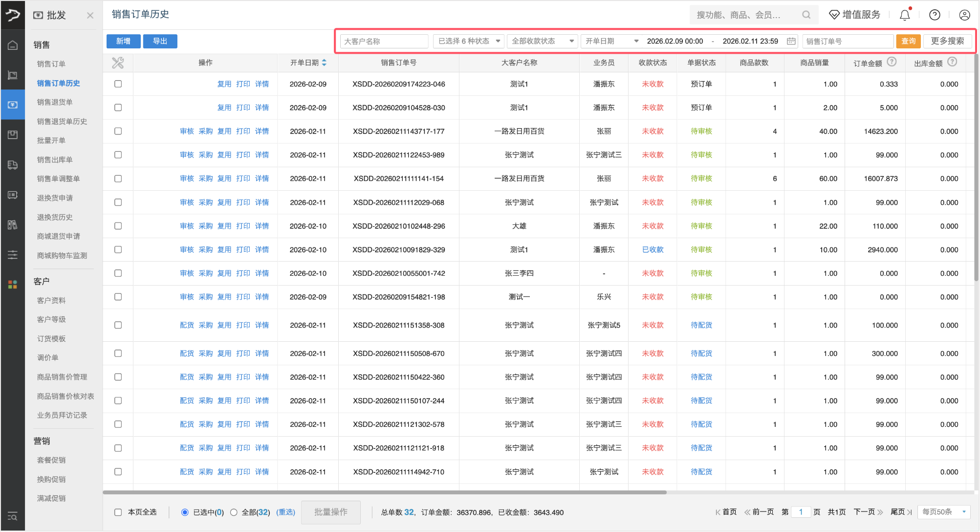Enable the 本页全选 checkbox
The width and height of the screenshot is (980, 532).
(118, 512)
